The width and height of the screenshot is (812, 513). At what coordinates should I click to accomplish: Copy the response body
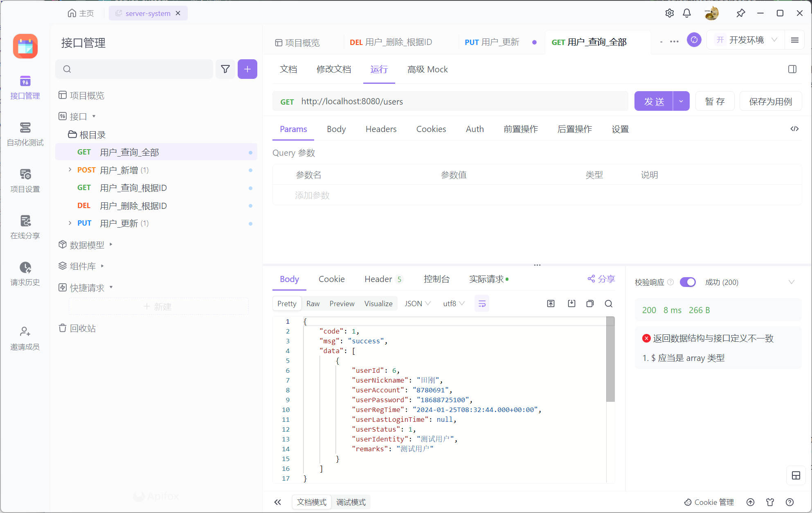[590, 304]
